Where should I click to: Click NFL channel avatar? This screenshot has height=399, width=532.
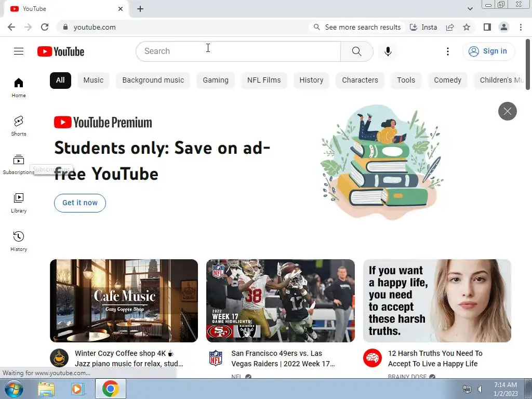tap(216, 358)
